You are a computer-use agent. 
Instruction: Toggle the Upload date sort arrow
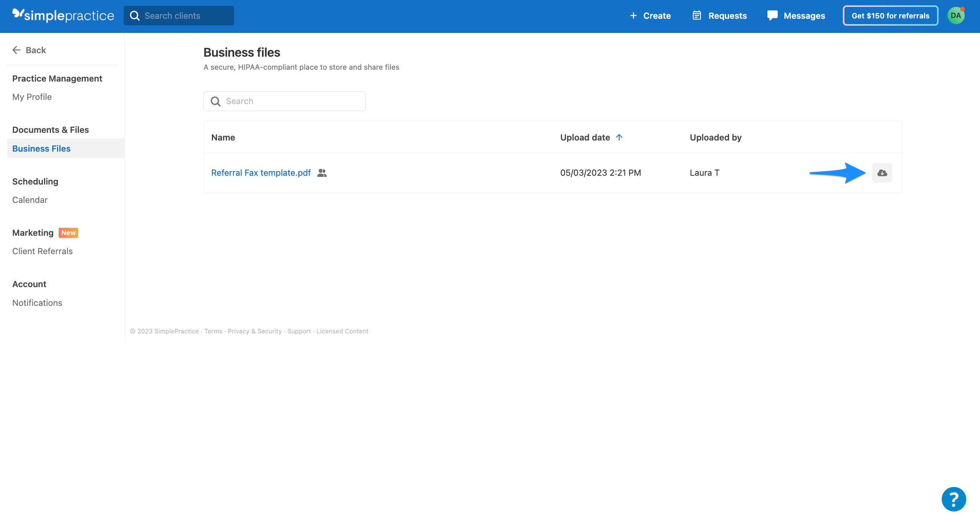pyautogui.click(x=619, y=137)
